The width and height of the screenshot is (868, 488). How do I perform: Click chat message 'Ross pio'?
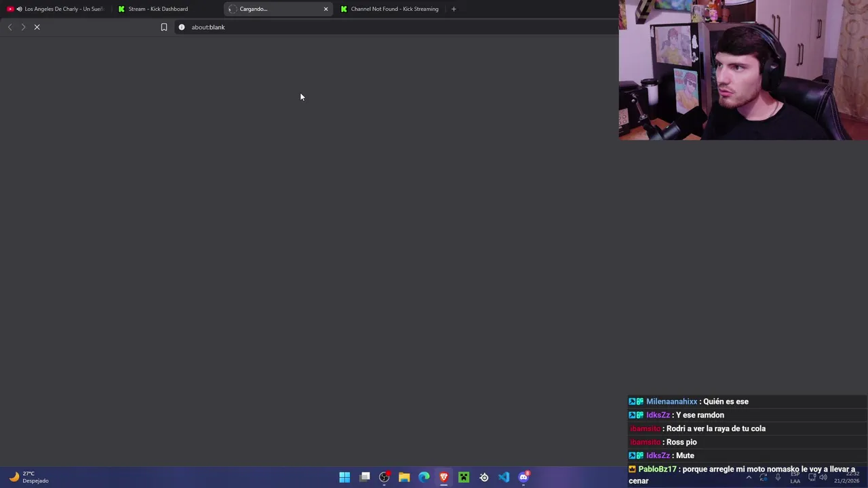pyautogui.click(x=682, y=442)
